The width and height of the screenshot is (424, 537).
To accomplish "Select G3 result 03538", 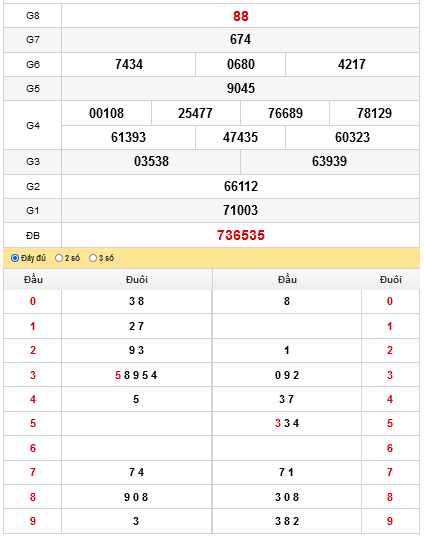I will pos(151,161).
